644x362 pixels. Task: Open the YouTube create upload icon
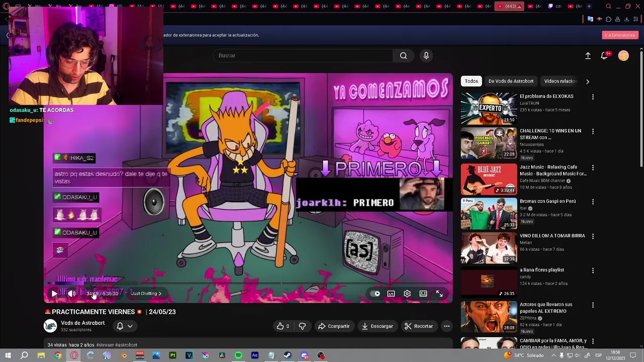pyautogui.click(x=588, y=56)
